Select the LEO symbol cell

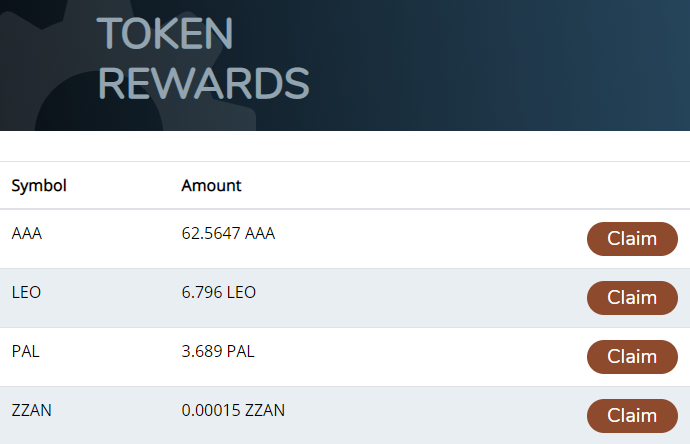point(26,292)
